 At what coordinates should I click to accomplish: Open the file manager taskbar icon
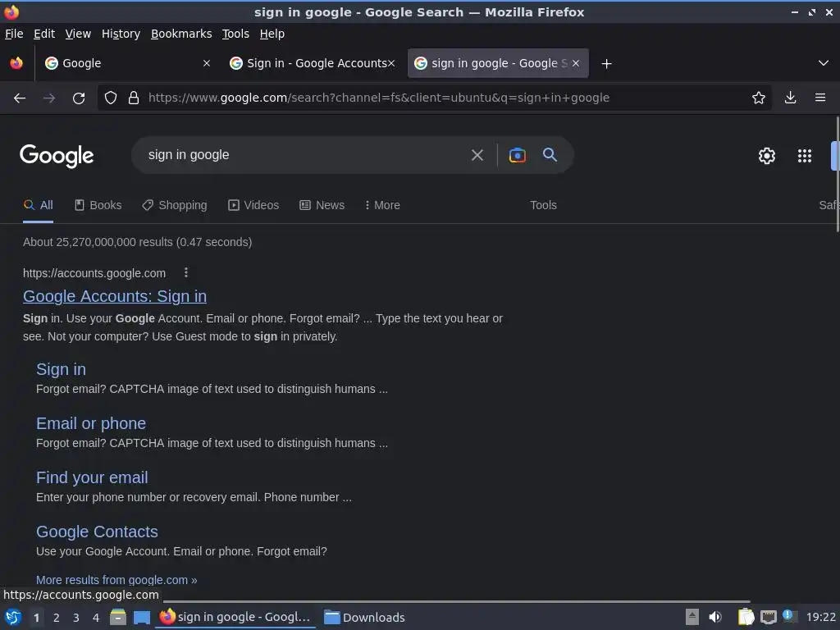pos(118,617)
